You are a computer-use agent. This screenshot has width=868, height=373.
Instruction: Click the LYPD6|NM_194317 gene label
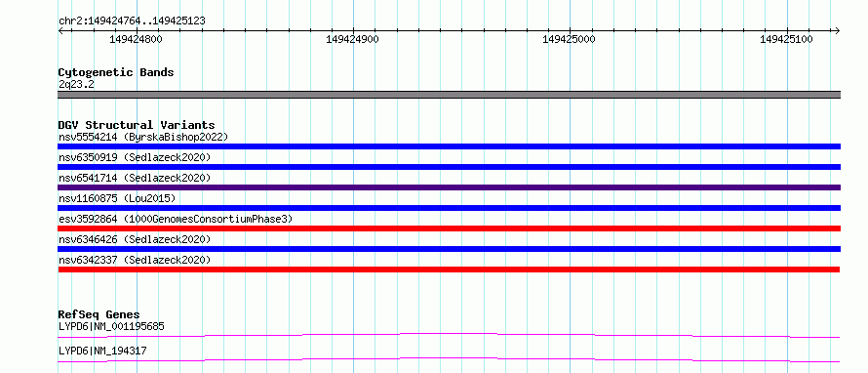(x=102, y=351)
